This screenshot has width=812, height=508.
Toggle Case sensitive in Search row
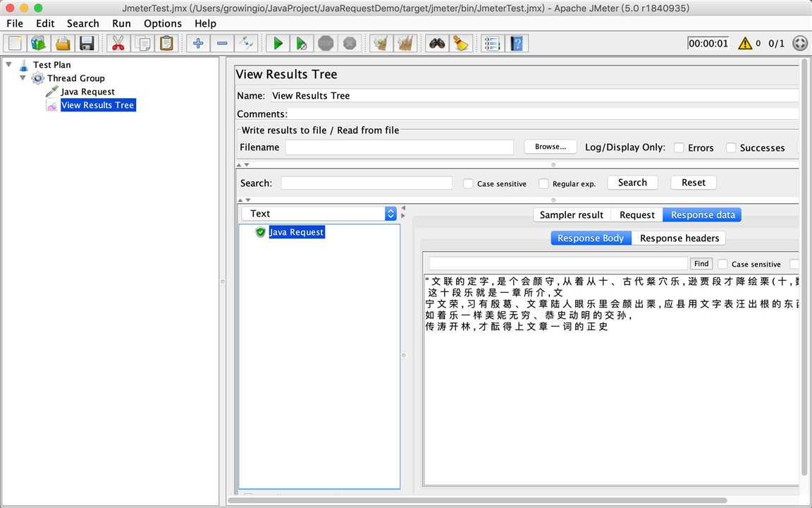pyautogui.click(x=467, y=183)
